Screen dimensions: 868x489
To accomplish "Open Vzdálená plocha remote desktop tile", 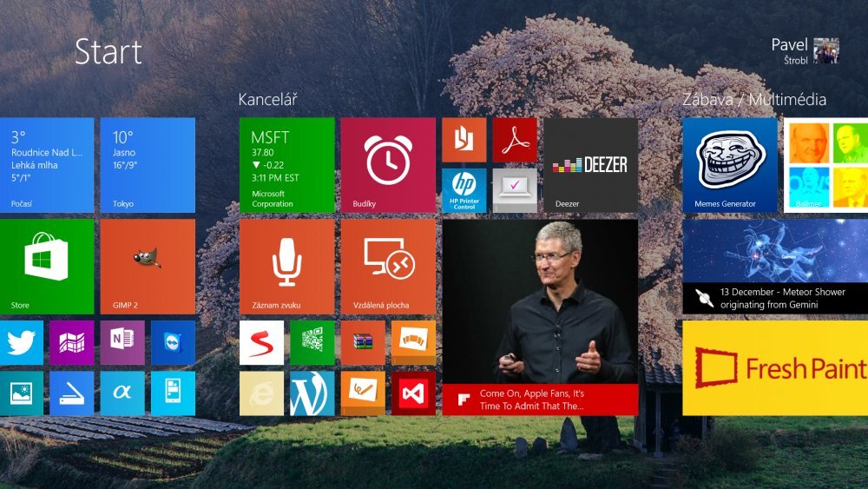I will (388, 266).
